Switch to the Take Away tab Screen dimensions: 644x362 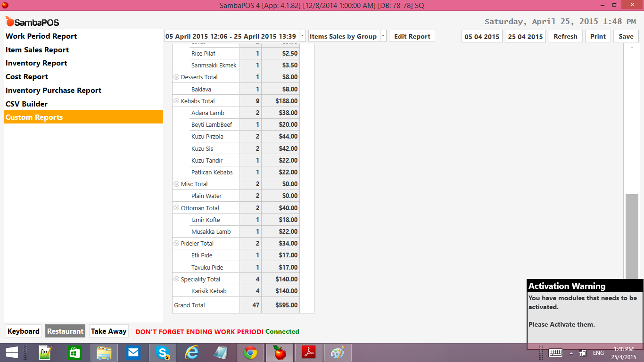pyautogui.click(x=108, y=331)
